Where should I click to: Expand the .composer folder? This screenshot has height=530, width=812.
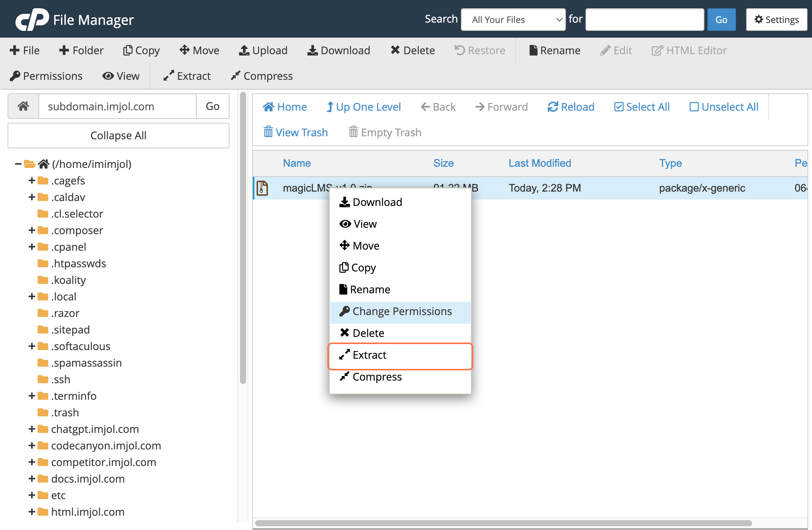click(x=32, y=230)
